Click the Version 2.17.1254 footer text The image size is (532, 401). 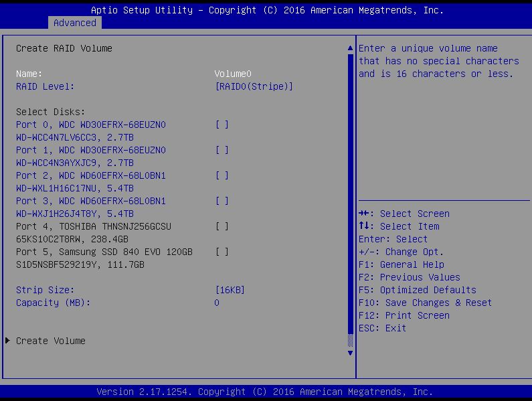(264, 392)
